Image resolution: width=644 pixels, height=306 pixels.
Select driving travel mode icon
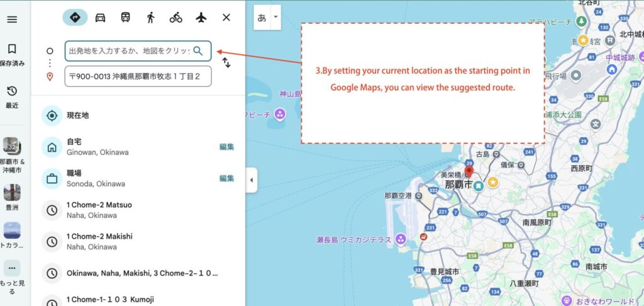pyautogui.click(x=100, y=18)
